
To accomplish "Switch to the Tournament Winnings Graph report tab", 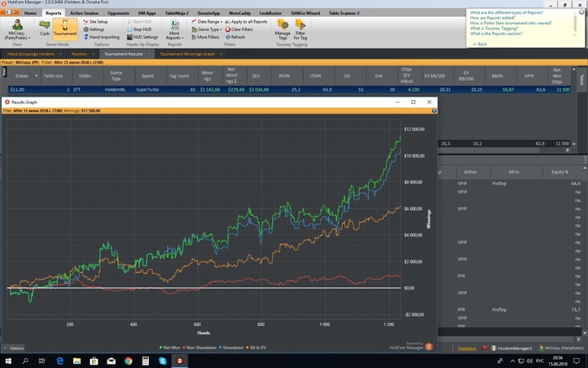I will pos(187,54).
